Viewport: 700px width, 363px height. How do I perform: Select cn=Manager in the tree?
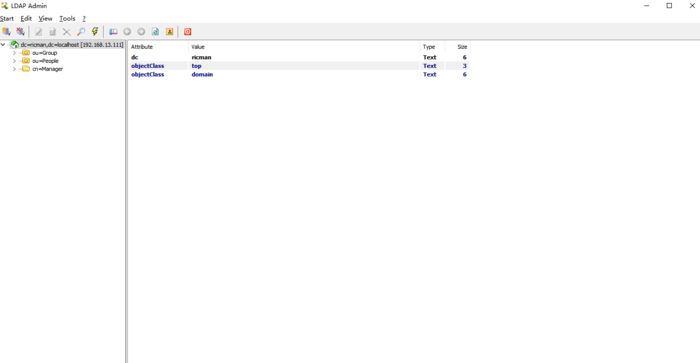[47, 69]
